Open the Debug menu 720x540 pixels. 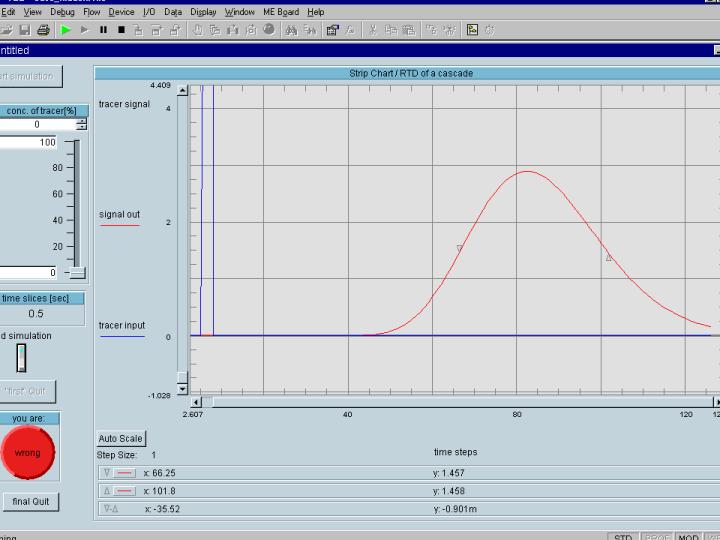point(62,12)
